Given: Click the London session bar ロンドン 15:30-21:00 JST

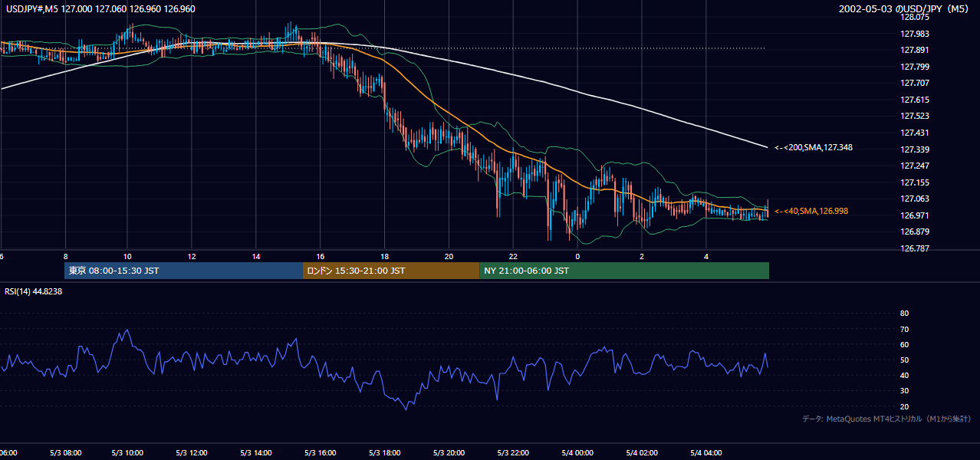Looking at the screenshot, I should click(391, 271).
